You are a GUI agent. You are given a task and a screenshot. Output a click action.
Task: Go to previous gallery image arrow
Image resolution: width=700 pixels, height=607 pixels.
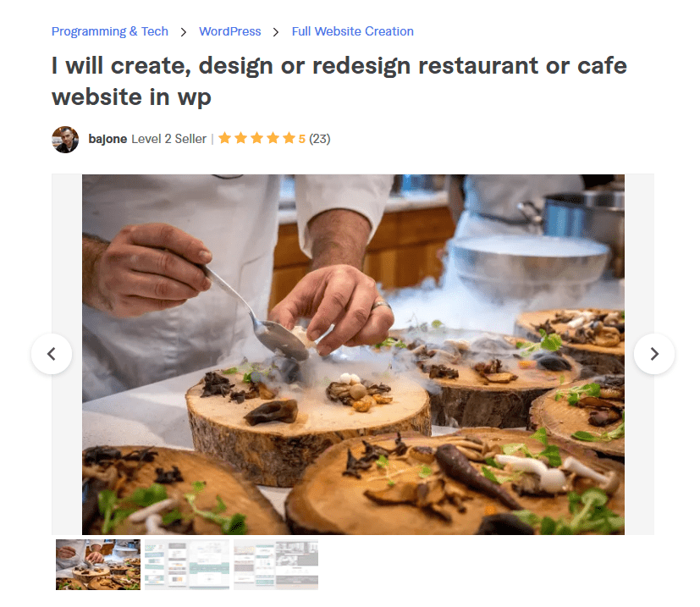click(52, 354)
